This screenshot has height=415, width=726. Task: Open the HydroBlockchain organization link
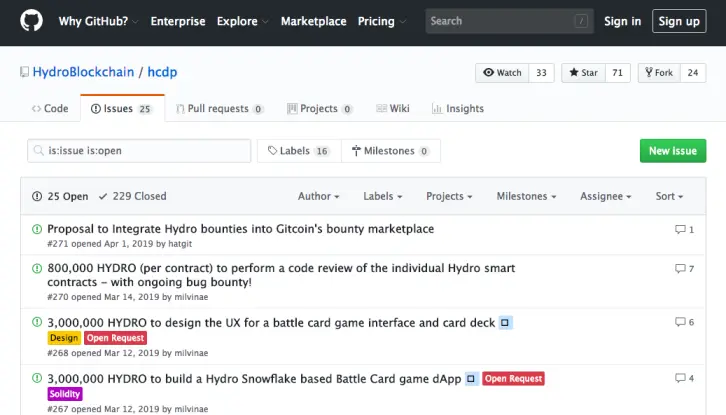(83, 72)
